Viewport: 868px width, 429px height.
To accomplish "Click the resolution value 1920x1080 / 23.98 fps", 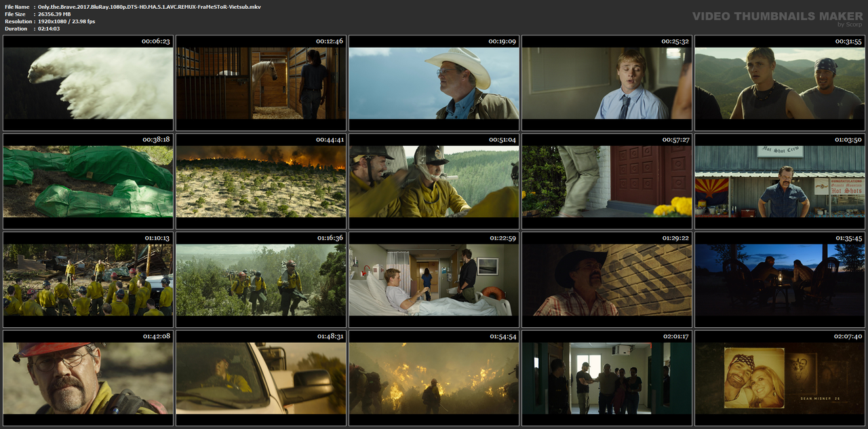I will pyautogui.click(x=66, y=22).
